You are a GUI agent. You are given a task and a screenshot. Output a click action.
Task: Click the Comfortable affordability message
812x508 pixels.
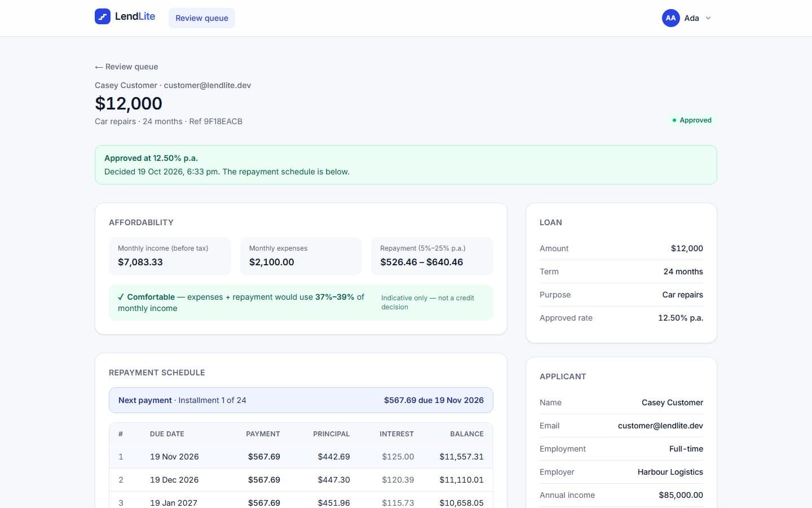coord(241,303)
